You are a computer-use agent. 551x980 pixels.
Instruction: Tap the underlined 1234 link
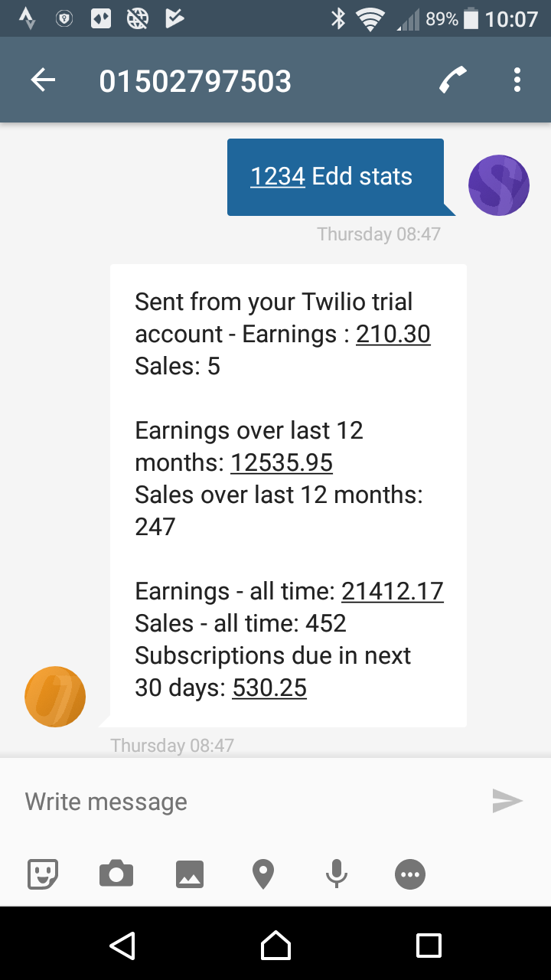pos(278,176)
